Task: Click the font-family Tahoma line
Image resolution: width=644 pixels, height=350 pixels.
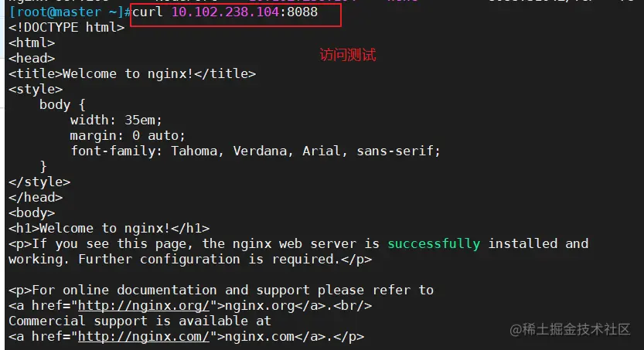Action: 255,151
